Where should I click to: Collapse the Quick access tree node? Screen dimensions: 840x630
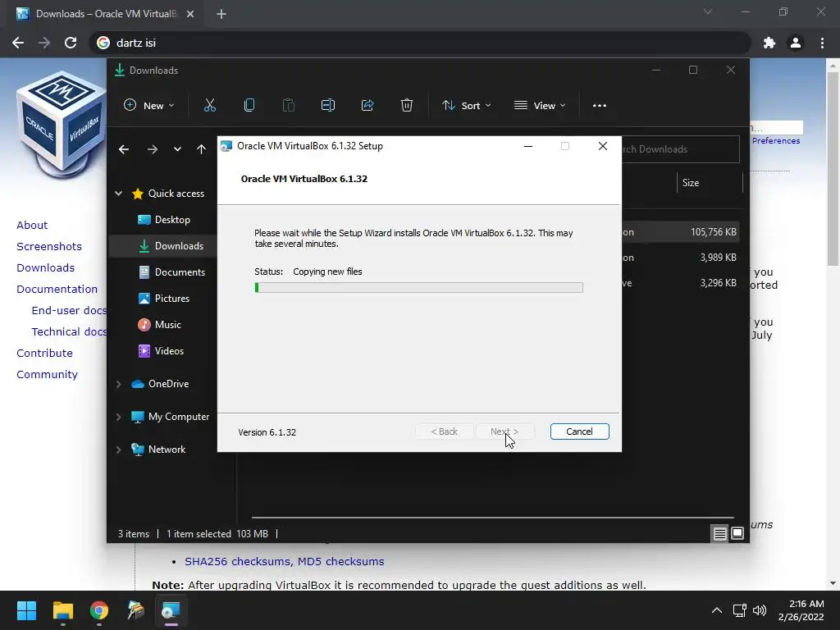[118, 194]
